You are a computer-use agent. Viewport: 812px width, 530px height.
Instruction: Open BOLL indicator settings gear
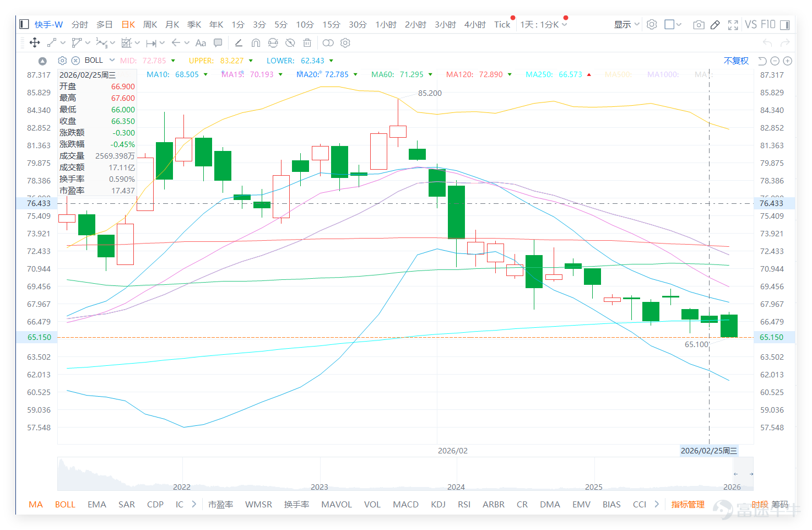coord(62,61)
